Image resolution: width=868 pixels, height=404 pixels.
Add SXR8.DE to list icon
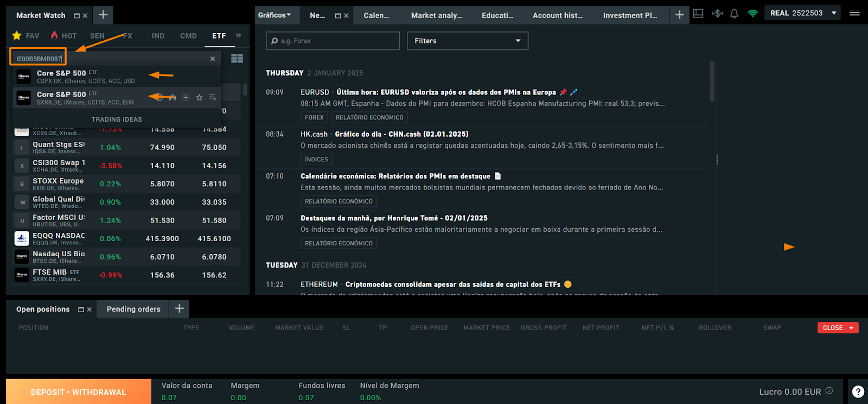213,98
